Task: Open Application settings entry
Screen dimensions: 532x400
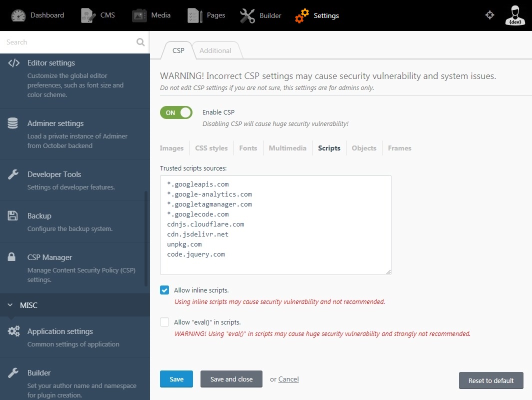Action: coord(74,337)
